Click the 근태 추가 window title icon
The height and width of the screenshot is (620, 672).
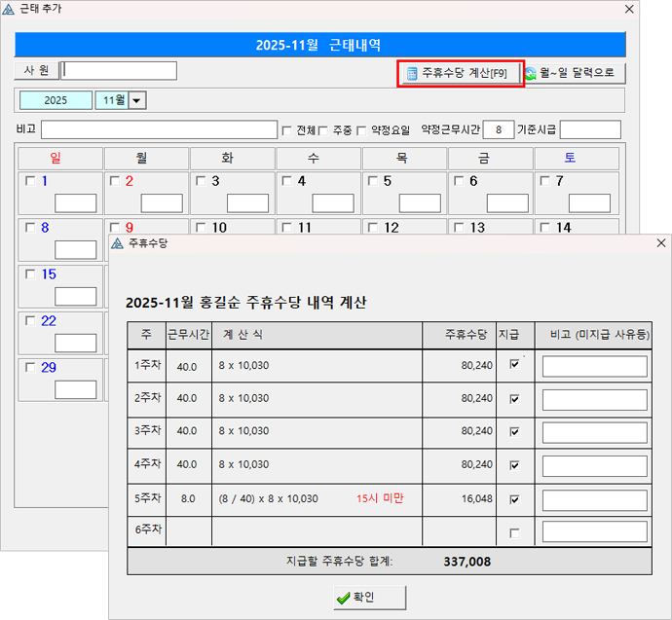[8, 9]
